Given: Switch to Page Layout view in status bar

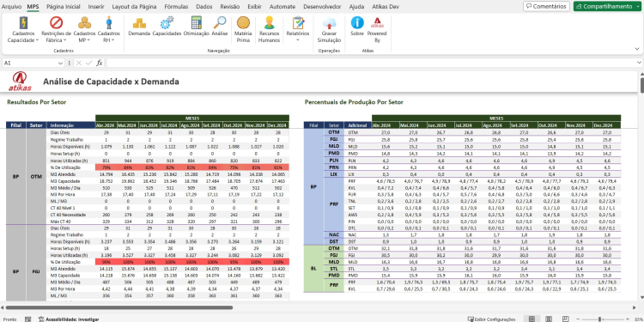Looking at the screenshot, I should click(x=549, y=319).
